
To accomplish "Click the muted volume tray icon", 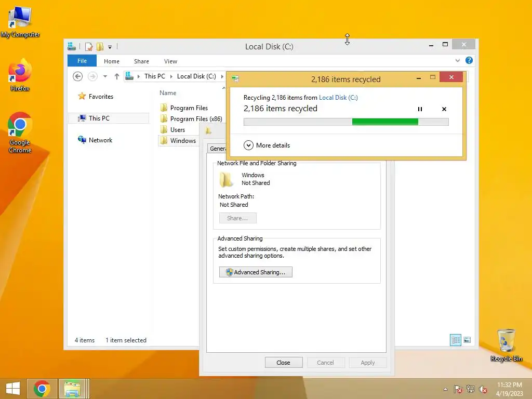I will click(483, 389).
